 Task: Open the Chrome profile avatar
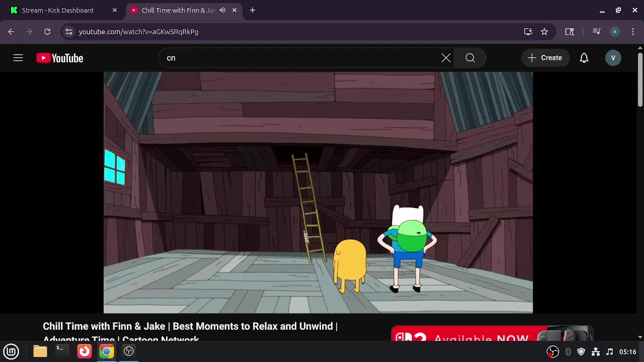(614, 32)
